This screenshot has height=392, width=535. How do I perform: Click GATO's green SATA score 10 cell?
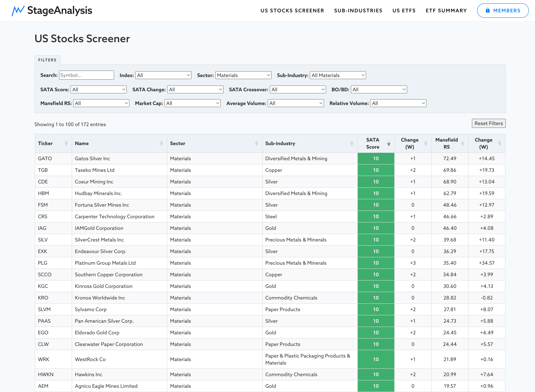pyautogui.click(x=376, y=158)
